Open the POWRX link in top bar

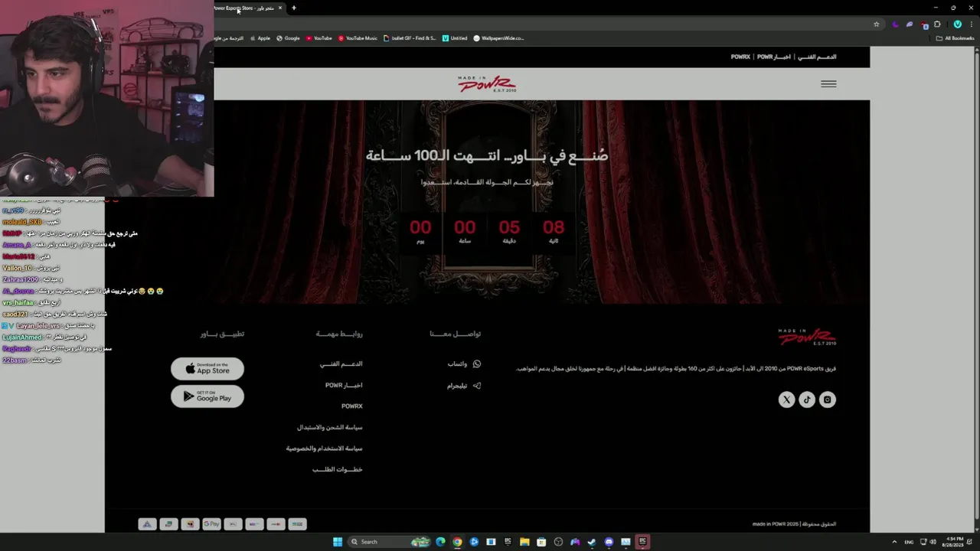click(x=740, y=57)
